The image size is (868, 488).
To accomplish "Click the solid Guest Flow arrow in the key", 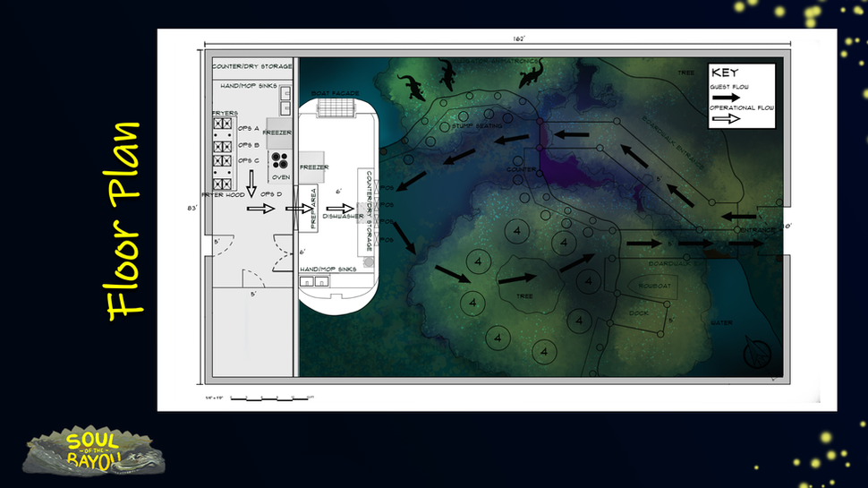I will (x=725, y=98).
